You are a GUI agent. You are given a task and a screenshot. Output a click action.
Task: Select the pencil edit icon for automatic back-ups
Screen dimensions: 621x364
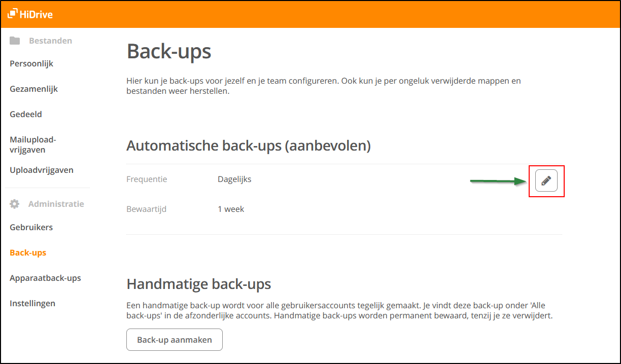coord(546,180)
